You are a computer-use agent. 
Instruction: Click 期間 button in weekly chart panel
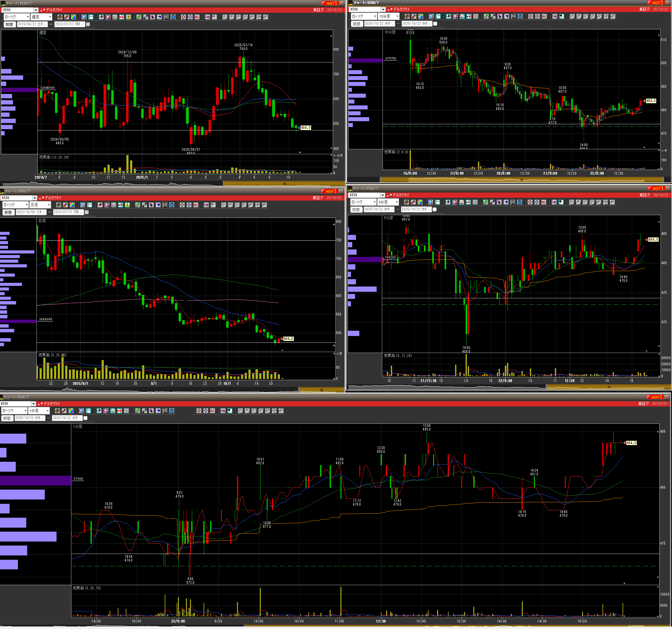pyautogui.click(x=9, y=24)
